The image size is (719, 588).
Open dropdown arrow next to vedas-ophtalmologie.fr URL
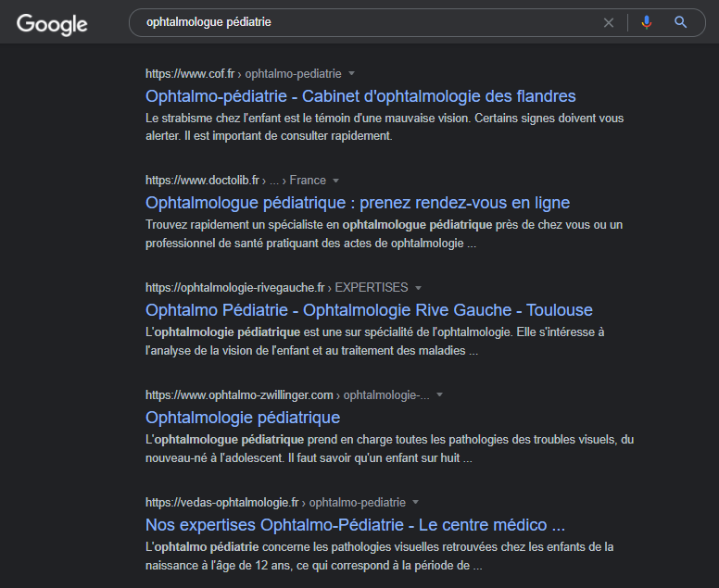point(415,502)
